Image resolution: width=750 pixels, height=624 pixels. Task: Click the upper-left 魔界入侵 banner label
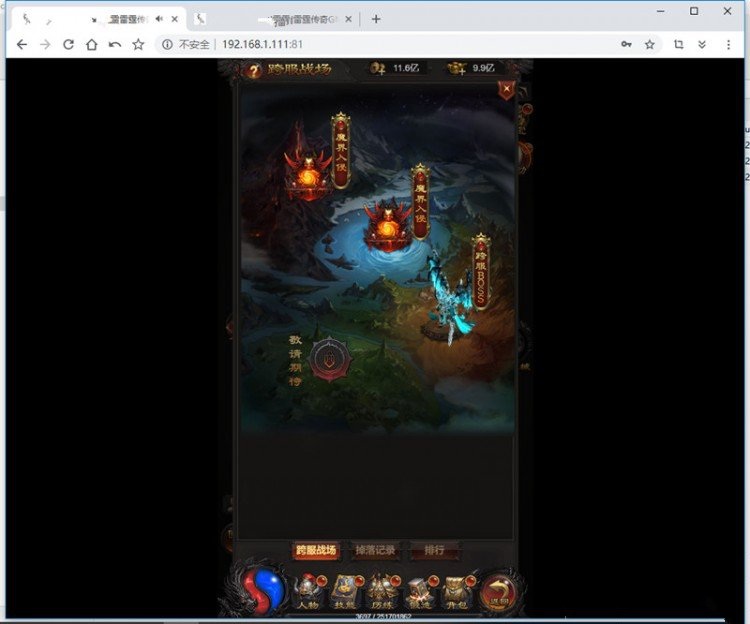click(x=341, y=150)
